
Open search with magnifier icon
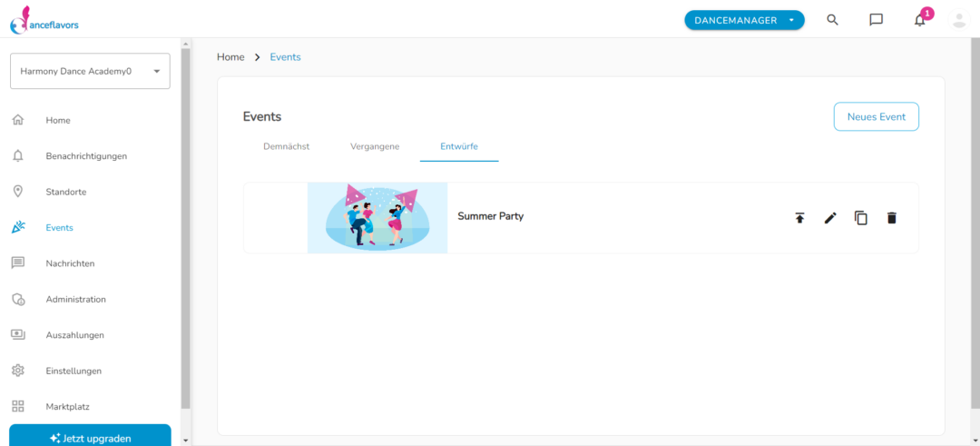(x=832, y=19)
